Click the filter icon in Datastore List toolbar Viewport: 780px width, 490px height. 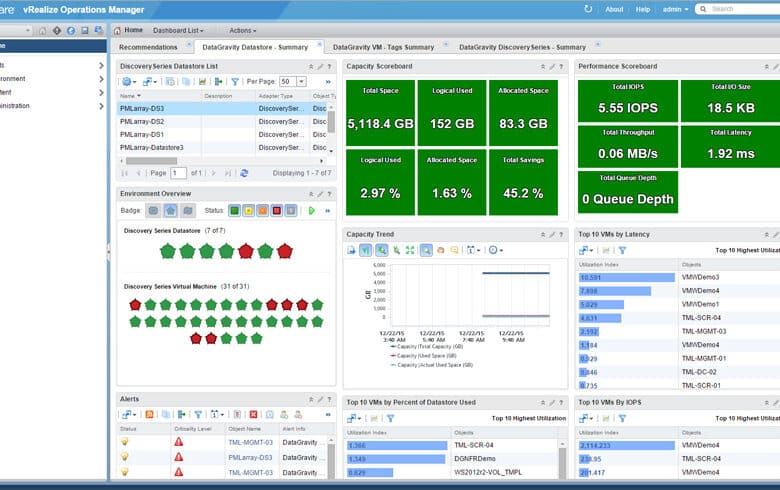click(235, 82)
